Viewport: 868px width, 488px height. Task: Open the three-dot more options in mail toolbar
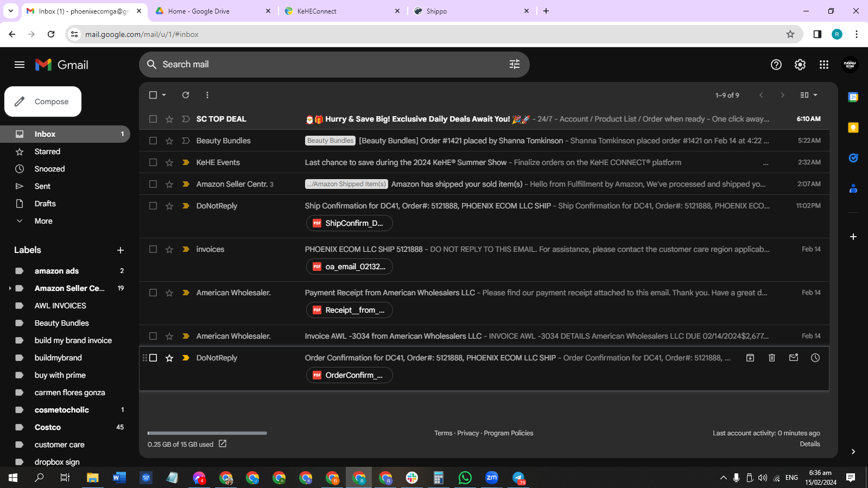(207, 95)
